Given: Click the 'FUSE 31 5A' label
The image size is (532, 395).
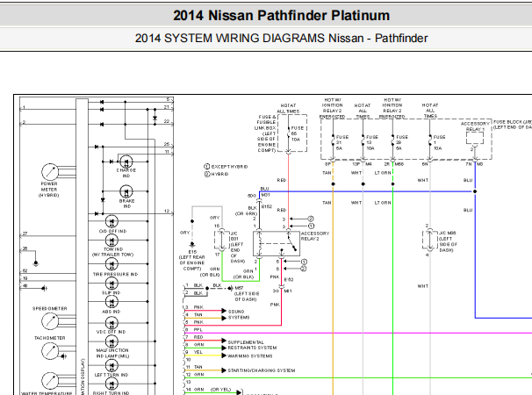Looking at the screenshot, I should click(x=342, y=143).
